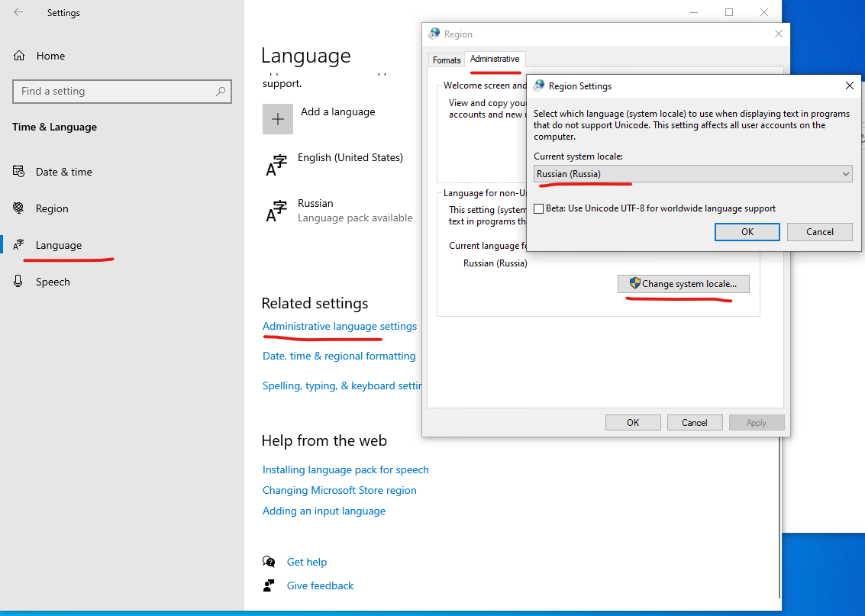Viewport: 865px width, 616px height.
Task: Open the Current system locale dropdown
Action: 693,174
